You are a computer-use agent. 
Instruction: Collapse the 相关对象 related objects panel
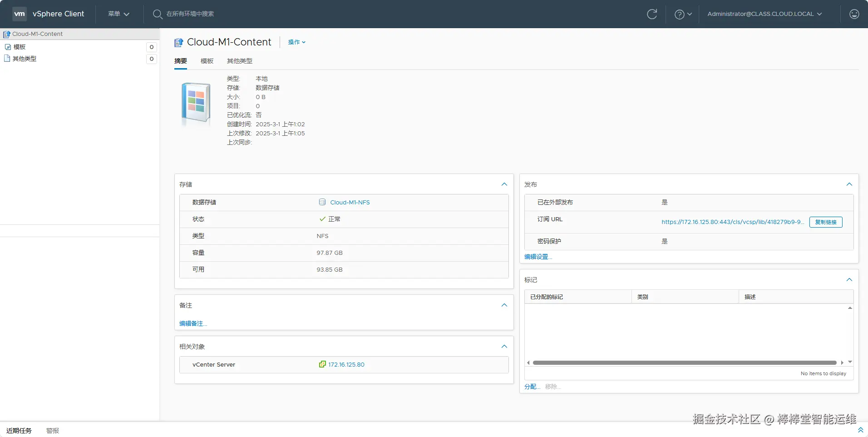point(504,347)
